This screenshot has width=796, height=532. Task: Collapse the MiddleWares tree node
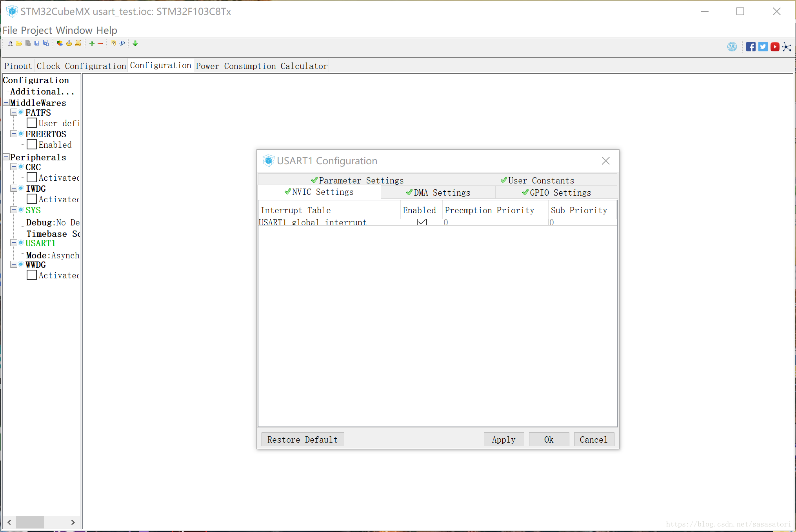[6, 102]
